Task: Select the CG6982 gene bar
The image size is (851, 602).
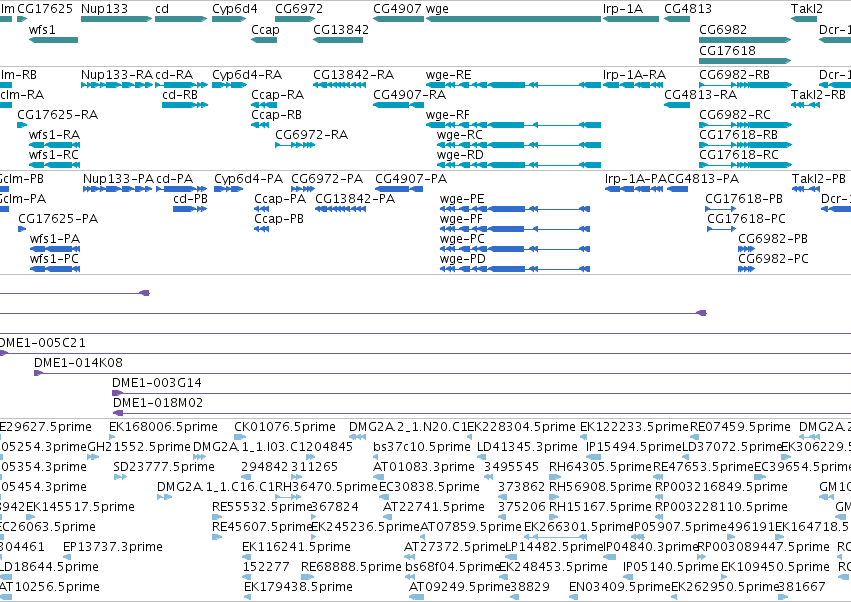Action: [745, 40]
